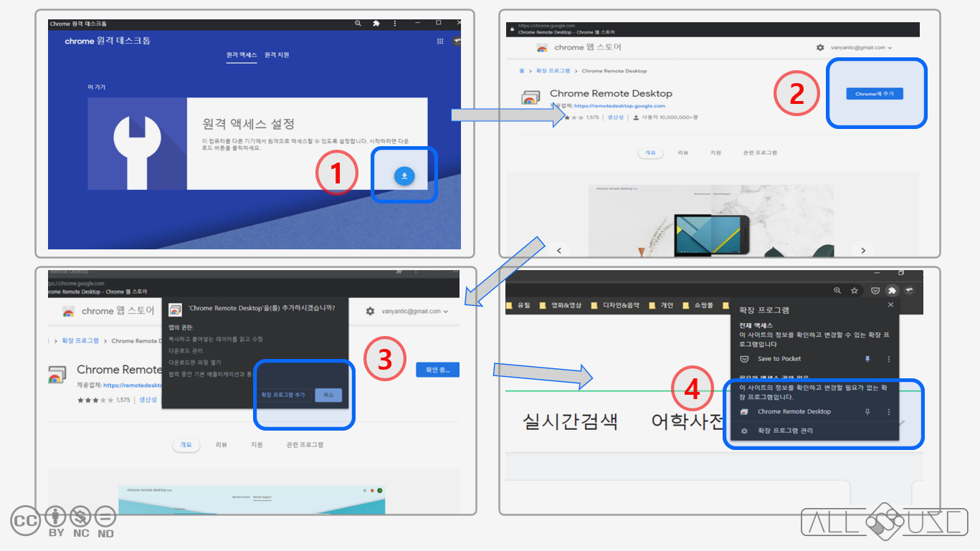The height and width of the screenshot is (551, 980).
Task: Open more options for Chrome Remote Desktop extension
Action: click(x=889, y=412)
